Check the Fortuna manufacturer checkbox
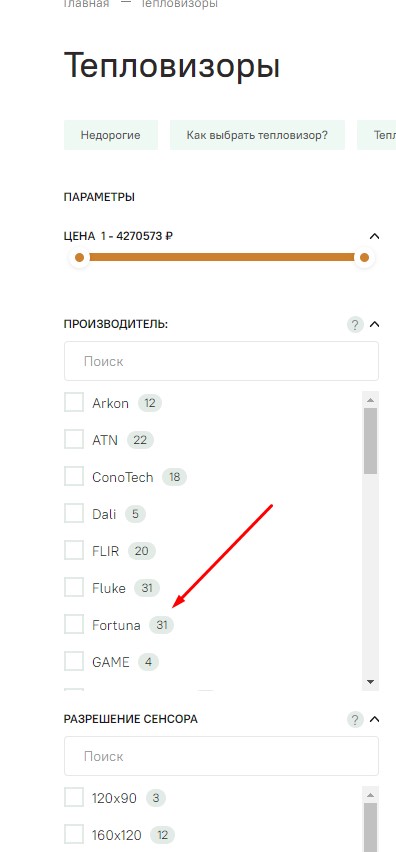Screen dimensions: 396x852 (74, 624)
